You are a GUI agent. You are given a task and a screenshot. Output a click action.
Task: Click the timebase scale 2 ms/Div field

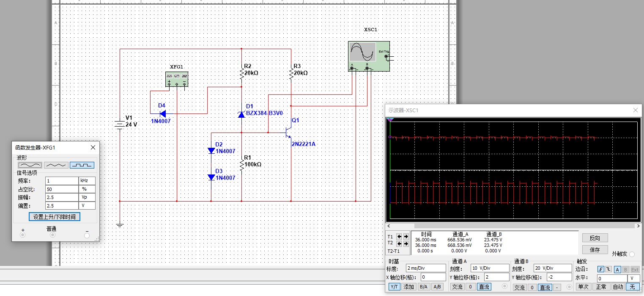click(426, 268)
